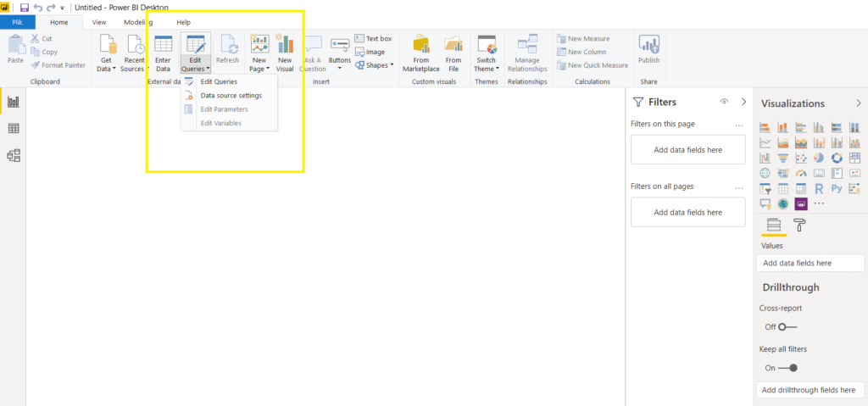Open the From Marketplace custom visuals icon
868x406 pixels.
[421, 44]
